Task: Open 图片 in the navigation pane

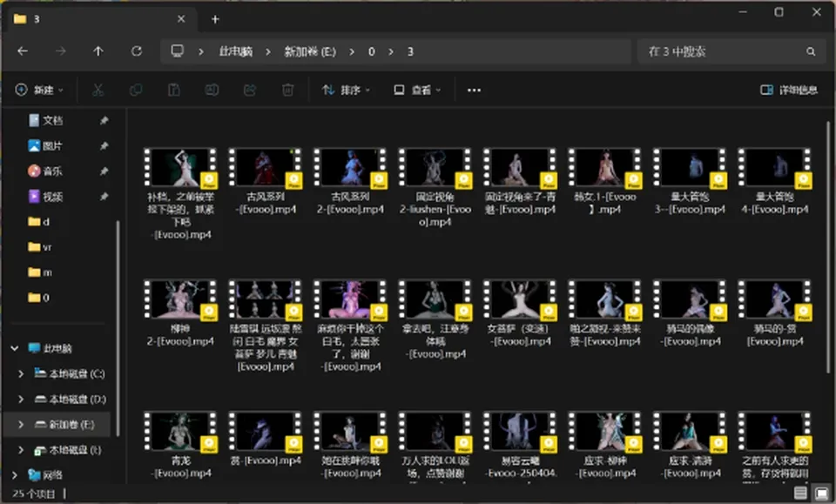Action: pos(45,145)
